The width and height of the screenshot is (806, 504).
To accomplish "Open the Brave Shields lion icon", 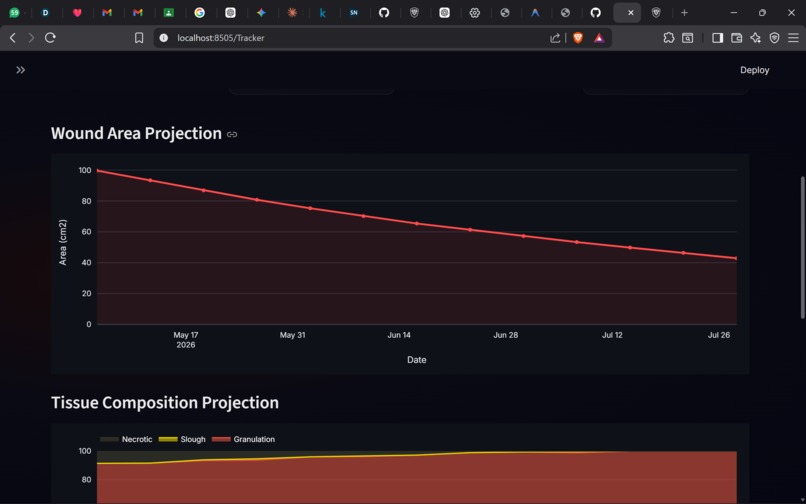I will tap(578, 38).
